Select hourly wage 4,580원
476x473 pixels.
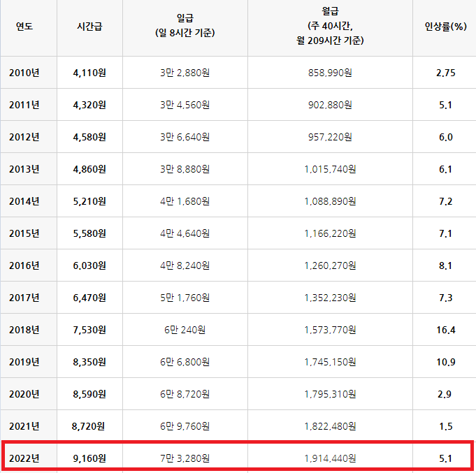[x=89, y=137]
